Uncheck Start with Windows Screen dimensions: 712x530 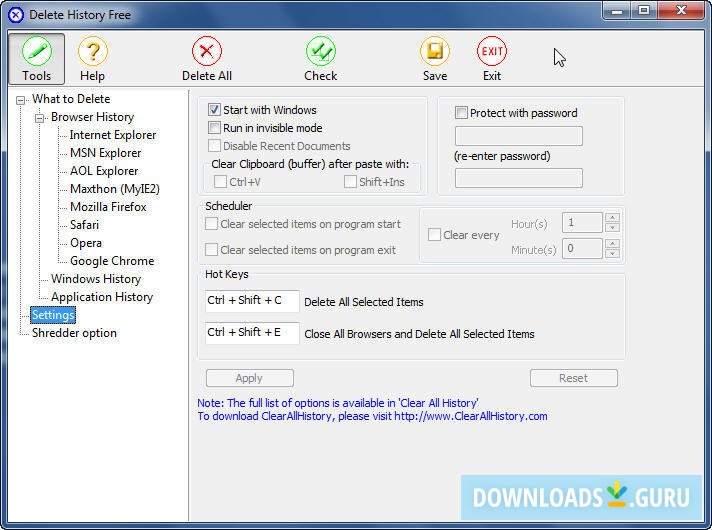214,110
